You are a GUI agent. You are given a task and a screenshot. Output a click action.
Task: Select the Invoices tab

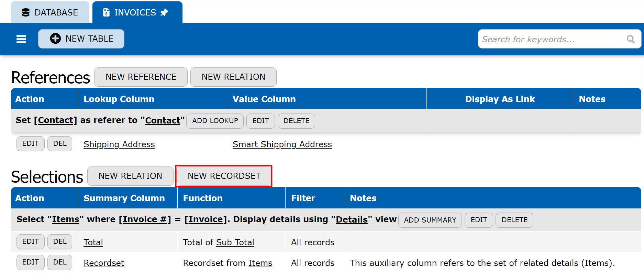pyautogui.click(x=137, y=12)
